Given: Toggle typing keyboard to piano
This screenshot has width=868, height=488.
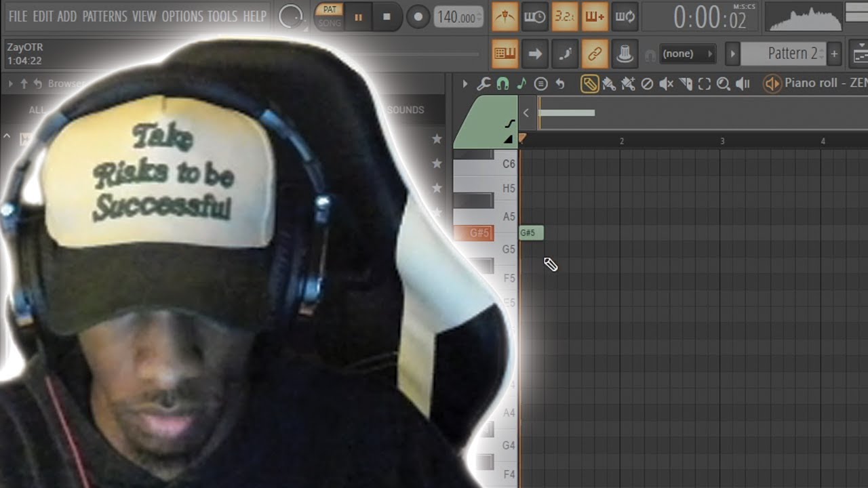Looking at the screenshot, I should pyautogui.click(x=505, y=54).
